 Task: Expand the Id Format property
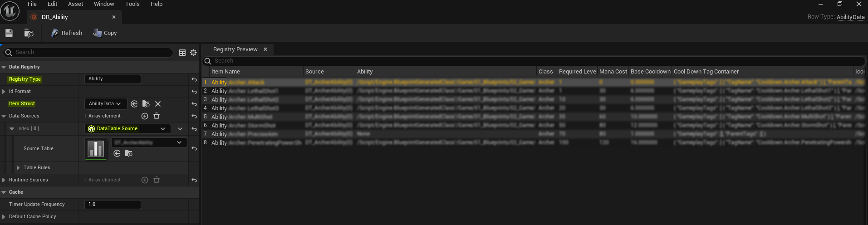tap(4, 92)
